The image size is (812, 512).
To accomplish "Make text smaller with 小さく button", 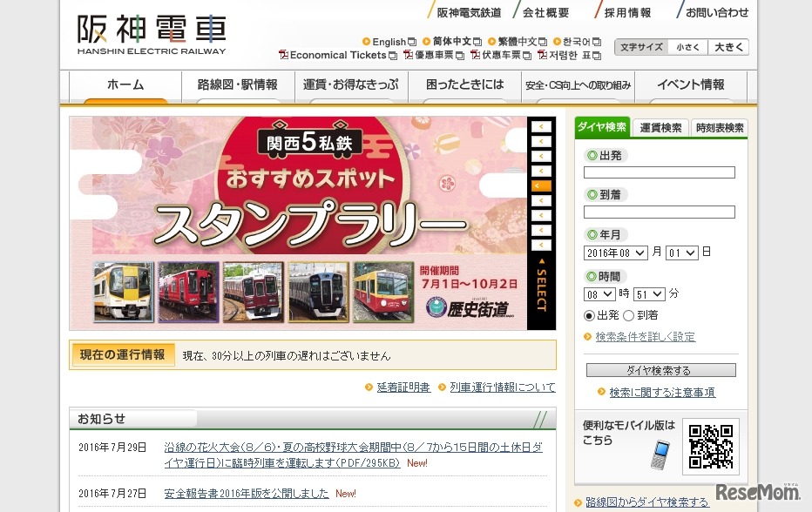I will [687, 47].
